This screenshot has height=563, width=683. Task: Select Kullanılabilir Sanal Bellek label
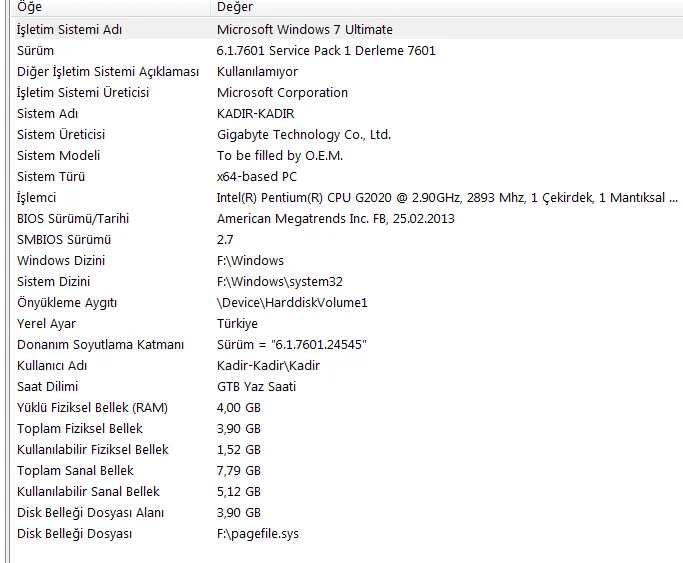tap(88, 491)
